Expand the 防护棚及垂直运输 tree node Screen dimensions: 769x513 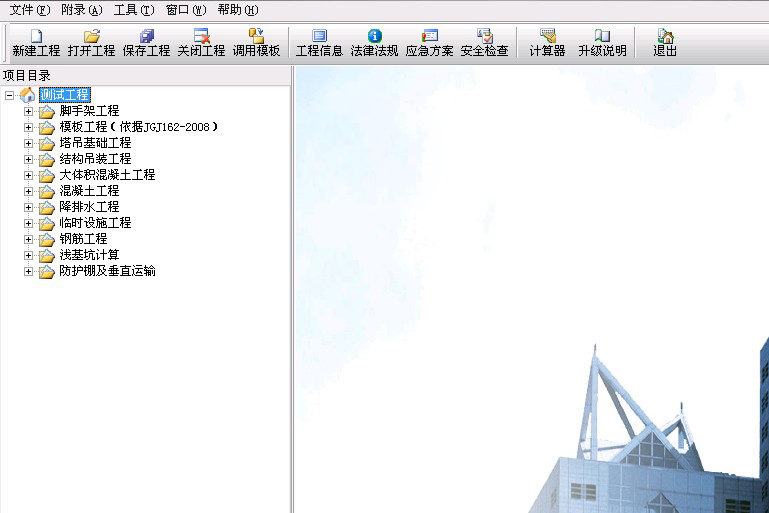pos(28,272)
